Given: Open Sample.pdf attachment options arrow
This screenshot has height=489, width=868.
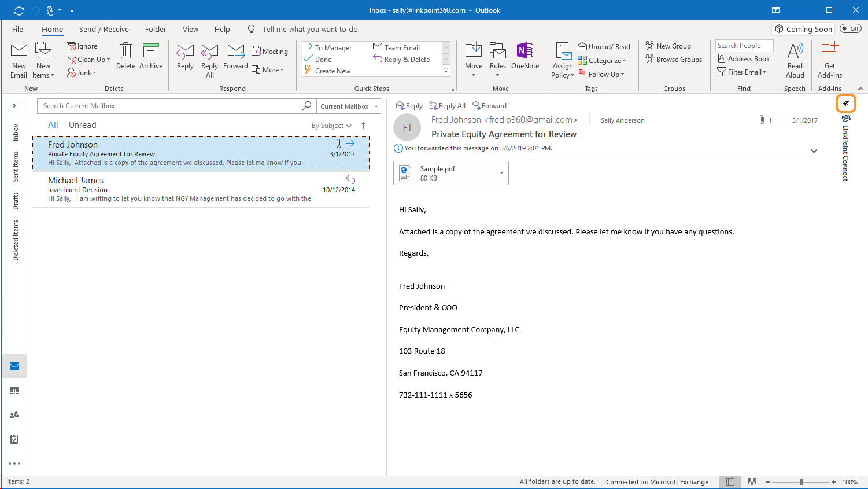Looking at the screenshot, I should pos(501,173).
